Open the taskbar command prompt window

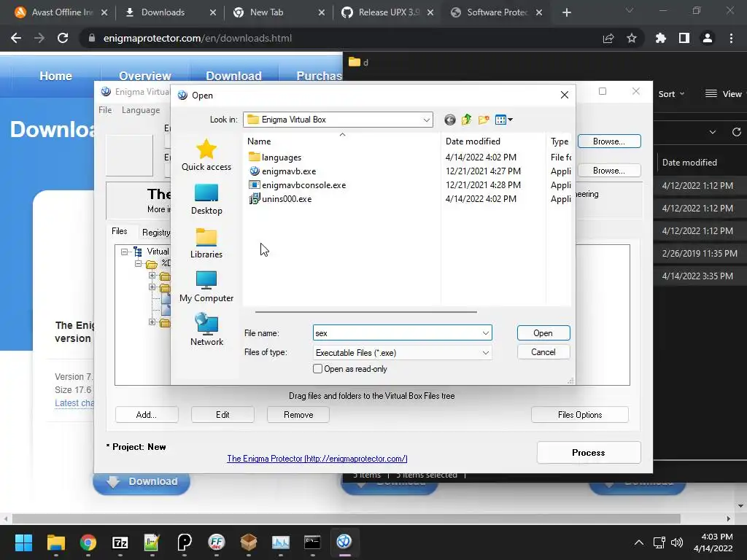(312, 542)
